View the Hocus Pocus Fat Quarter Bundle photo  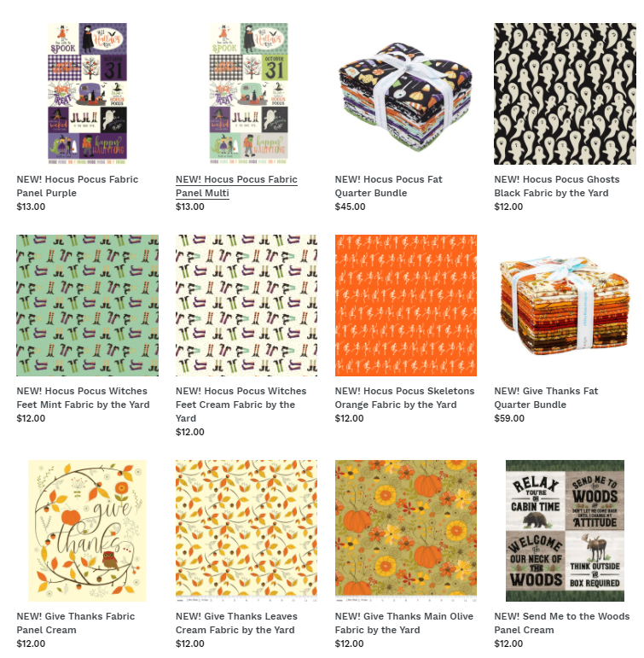406,97
